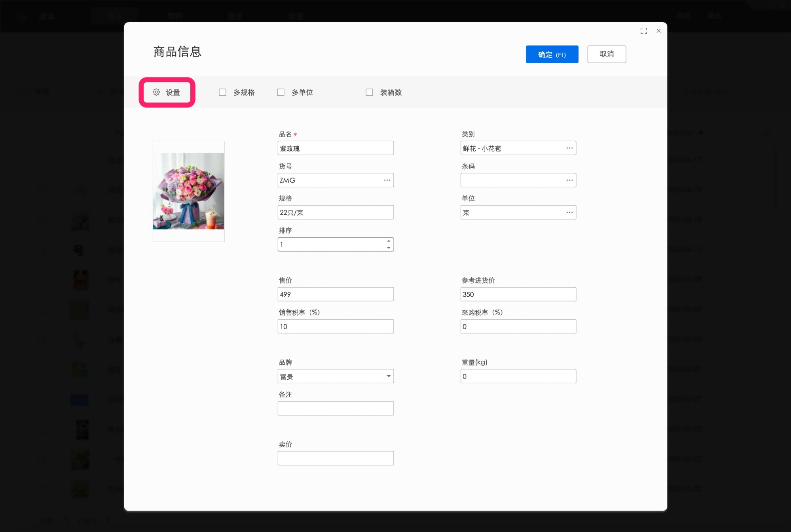Confirm with the 确定 (F1) button
The width and height of the screenshot is (791, 532).
(x=552, y=54)
